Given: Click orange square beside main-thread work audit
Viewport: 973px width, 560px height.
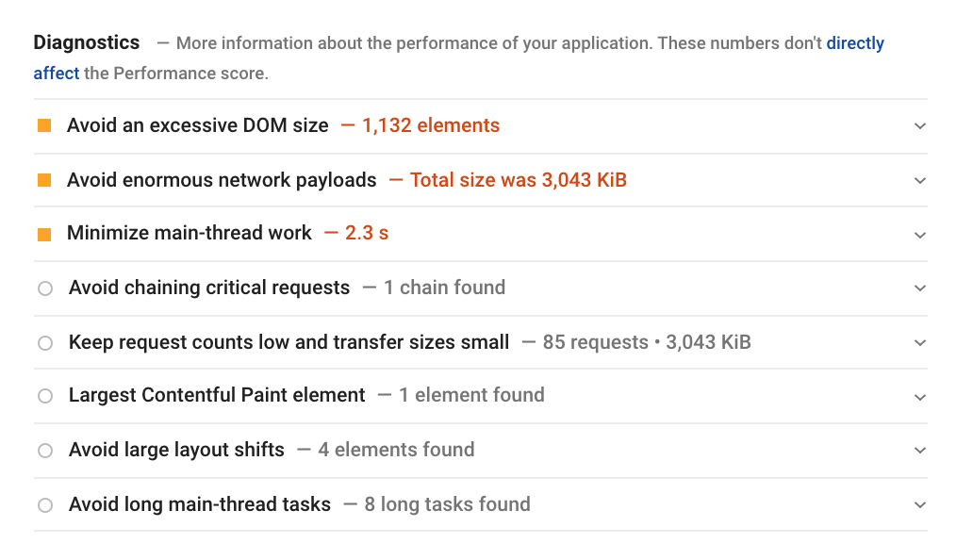Looking at the screenshot, I should tap(44, 234).
